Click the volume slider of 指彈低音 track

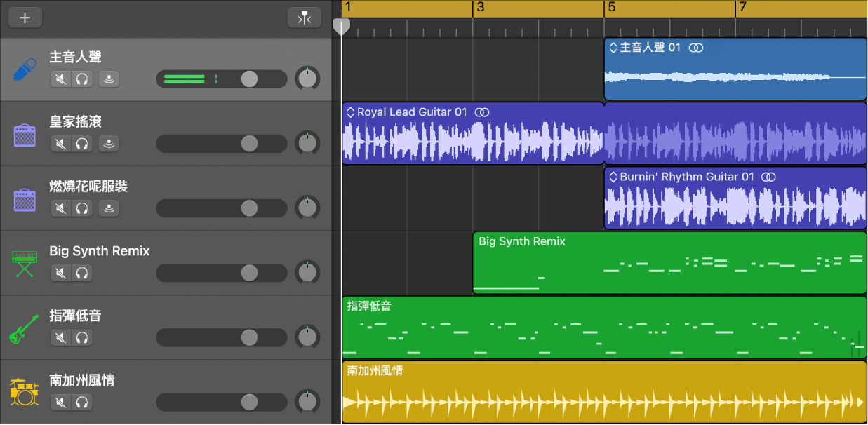(x=249, y=337)
